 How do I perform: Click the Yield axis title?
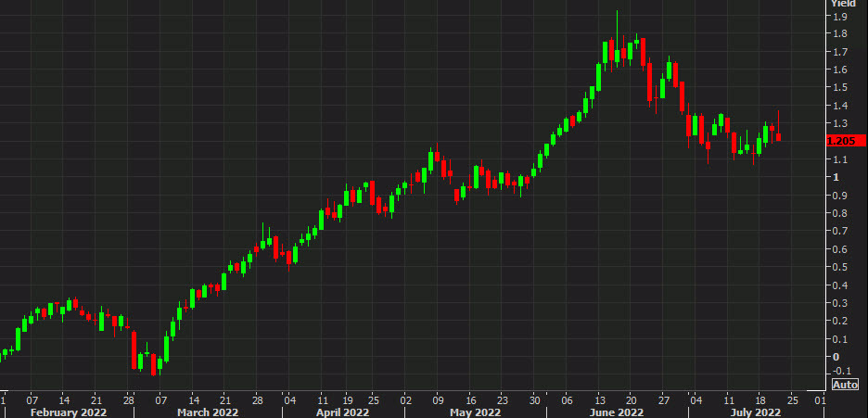[x=844, y=4]
